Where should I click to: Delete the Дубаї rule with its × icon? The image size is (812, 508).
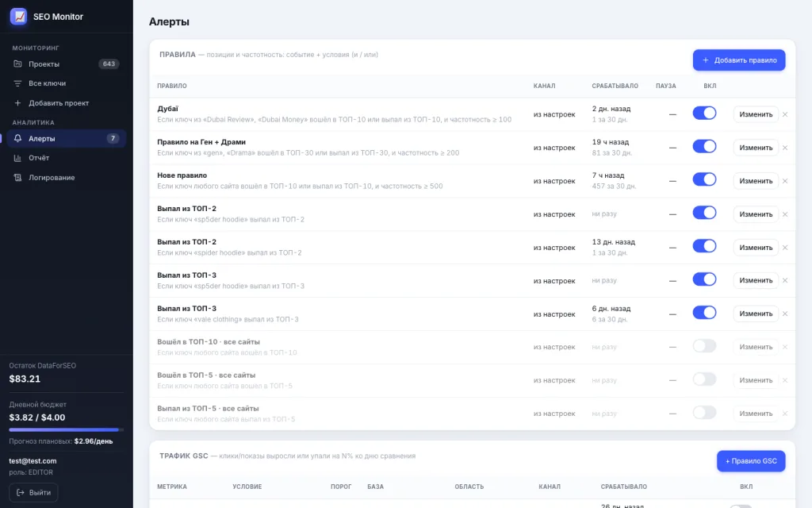coord(785,114)
